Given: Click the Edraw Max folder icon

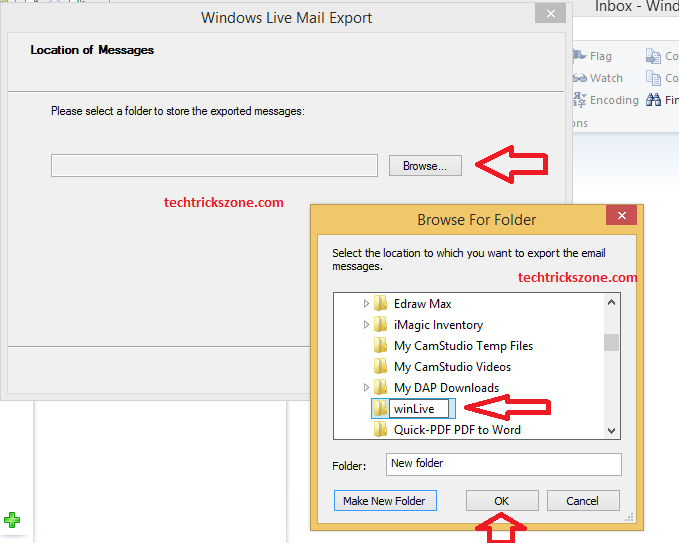Looking at the screenshot, I should tap(380, 304).
